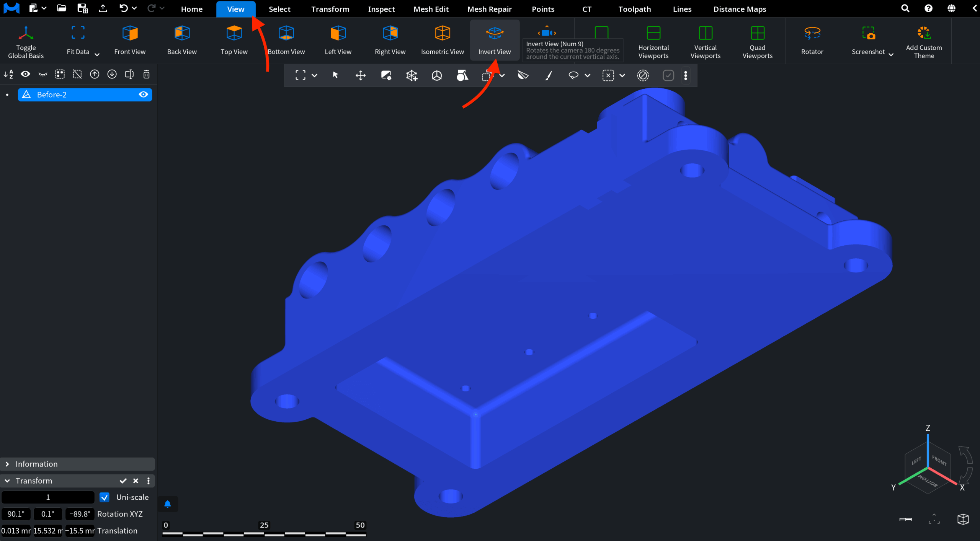Viewport: 980px width, 541px height.
Task: Collapse the Transform section
Action: (x=7, y=481)
